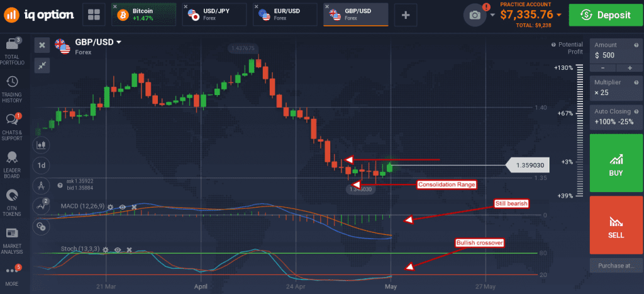Open the indicators tool with badge 2
The width and height of the screenshot is (644, 294).
click(x=42, y=205)
